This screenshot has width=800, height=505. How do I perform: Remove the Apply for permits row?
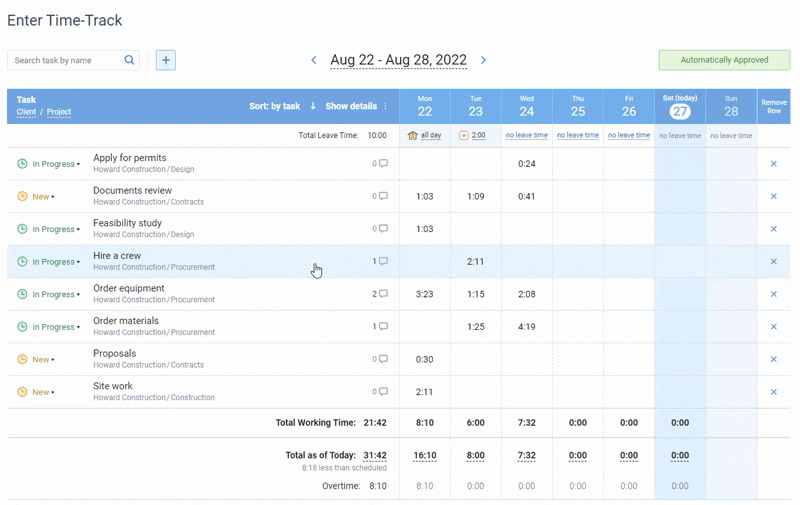(773, 164)
